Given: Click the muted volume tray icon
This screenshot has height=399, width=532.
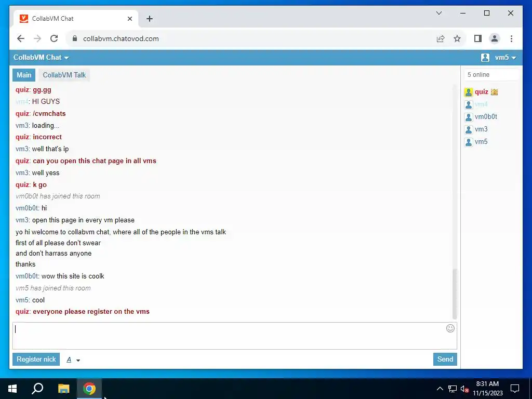Looking at the screenshot, I should (465, 389).
